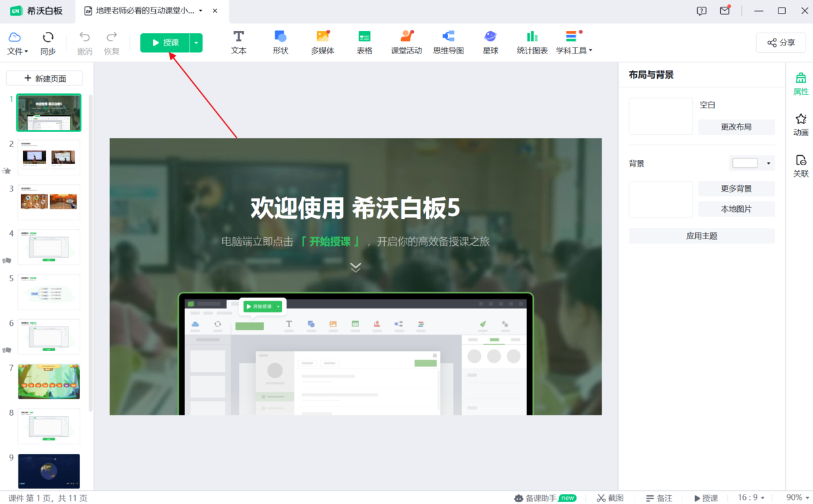
Task: Select slide thumbnail 4
Action: 49,247
